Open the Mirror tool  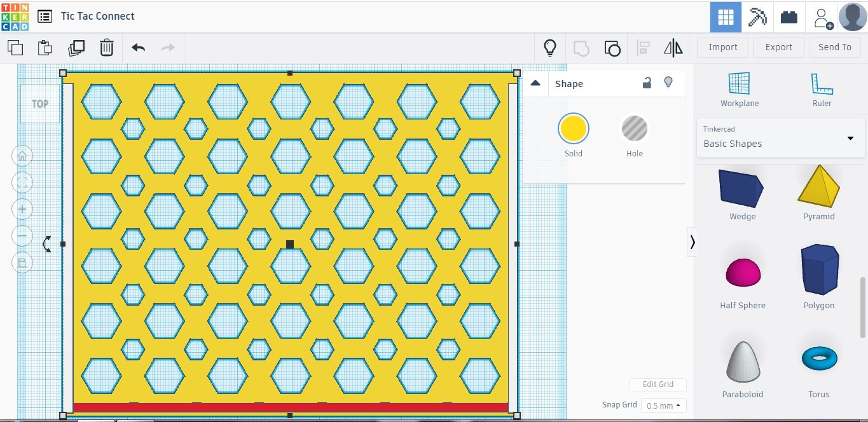pyautogui.click(x=673, y=48)
